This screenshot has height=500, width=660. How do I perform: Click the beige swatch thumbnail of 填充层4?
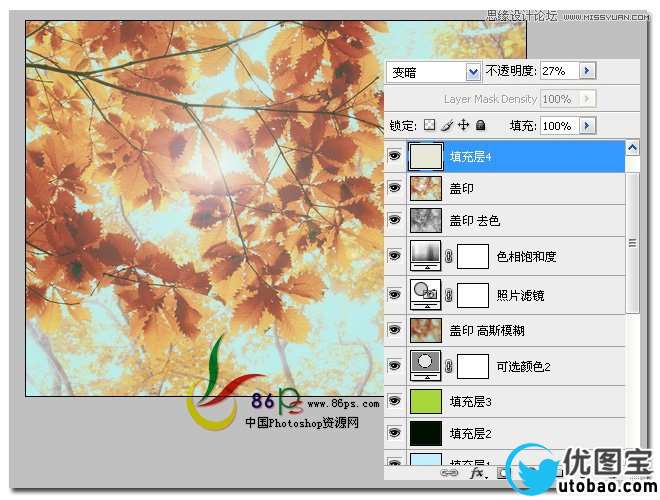pos(426,156)
